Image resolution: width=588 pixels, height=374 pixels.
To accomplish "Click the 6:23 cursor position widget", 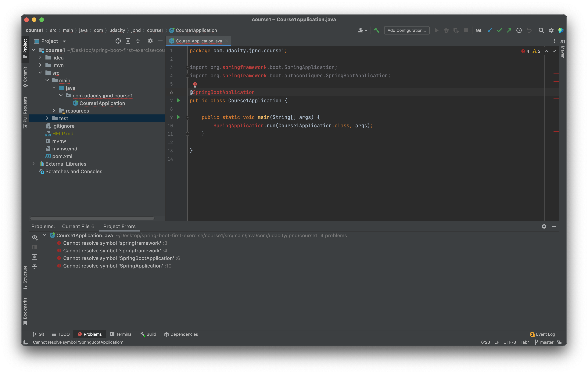I will point(486,342).
